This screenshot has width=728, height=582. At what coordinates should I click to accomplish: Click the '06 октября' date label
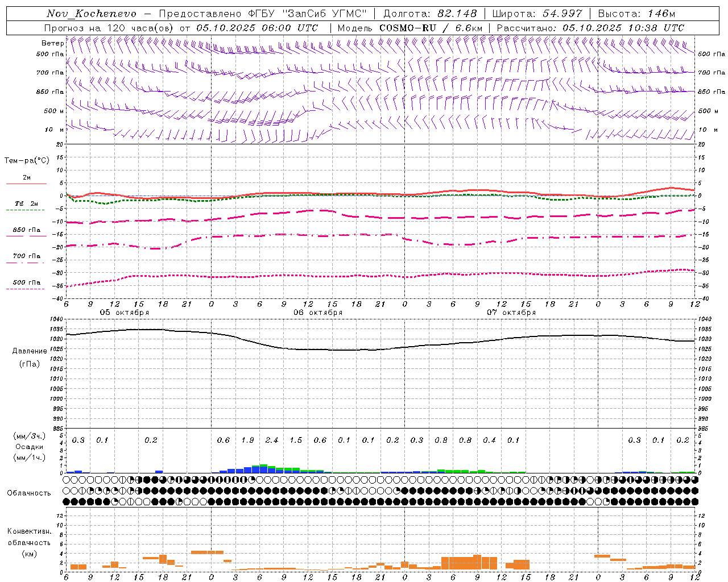click(318, 313)
